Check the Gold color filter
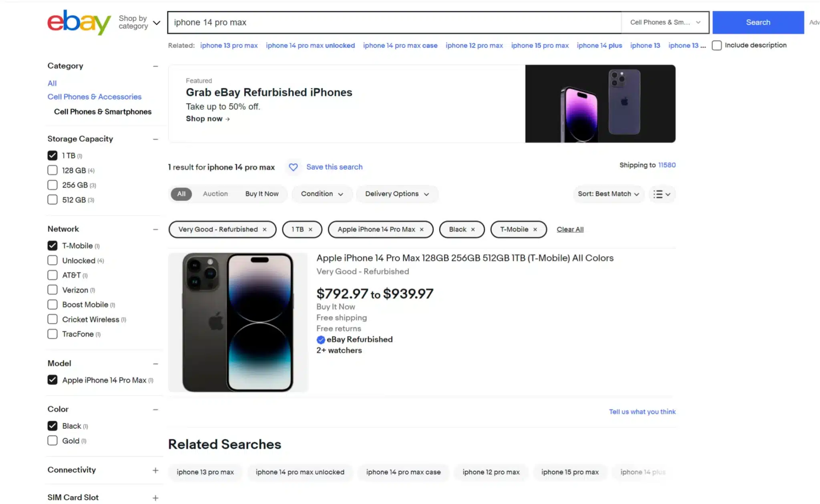 pos(52,440)
